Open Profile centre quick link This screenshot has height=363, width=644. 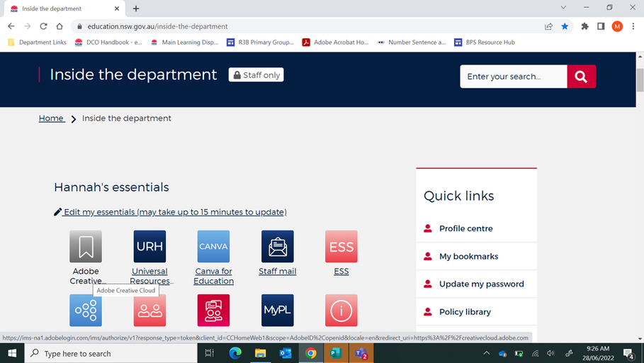[x=465, y=228]
